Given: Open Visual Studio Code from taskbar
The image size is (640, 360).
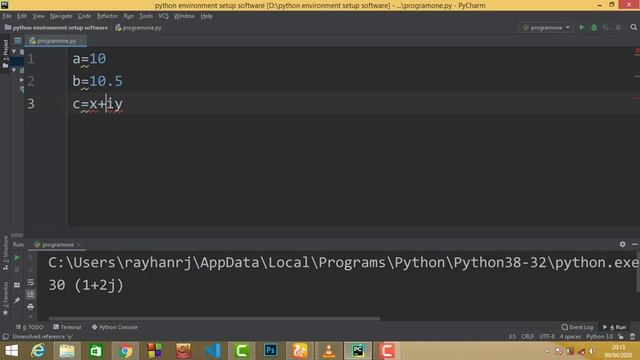Looking at the screenshot, I should [212, 351].
